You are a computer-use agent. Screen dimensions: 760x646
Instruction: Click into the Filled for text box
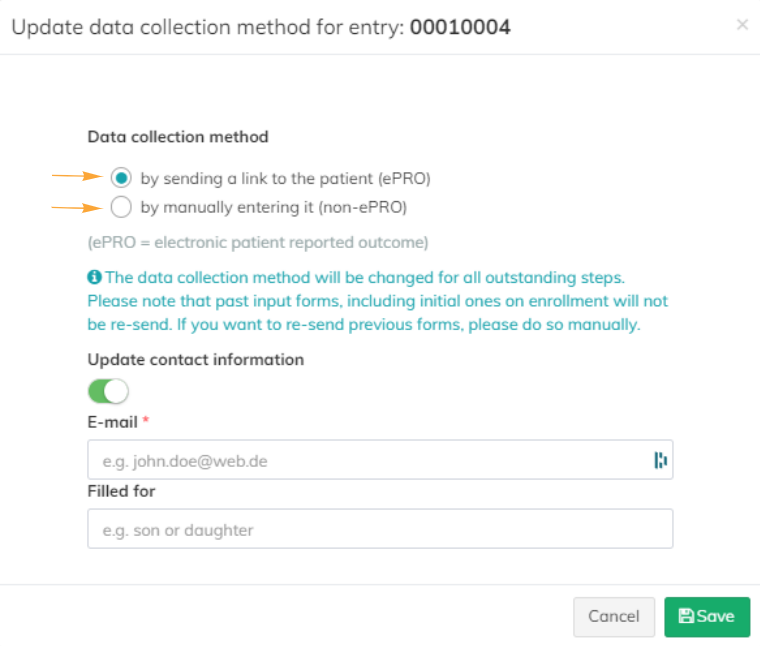coord(380,529)
